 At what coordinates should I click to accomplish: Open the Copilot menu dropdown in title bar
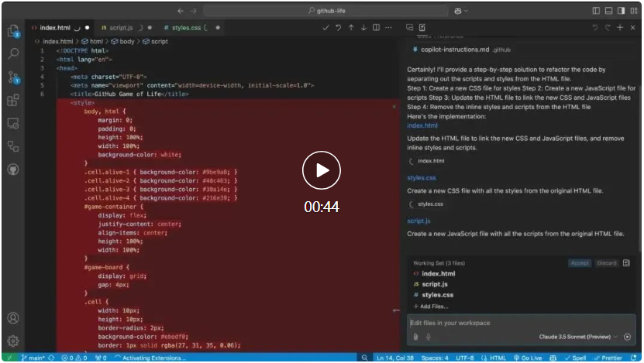click(x=460, y=11)
